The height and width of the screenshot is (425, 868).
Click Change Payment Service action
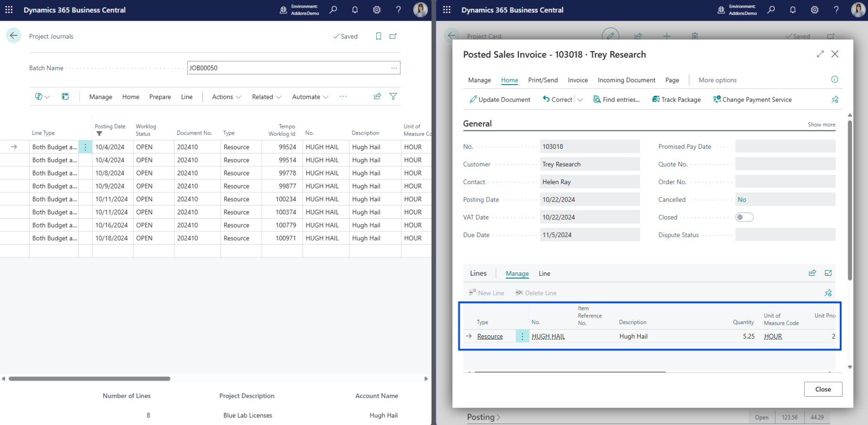click(x=752, y=100)
